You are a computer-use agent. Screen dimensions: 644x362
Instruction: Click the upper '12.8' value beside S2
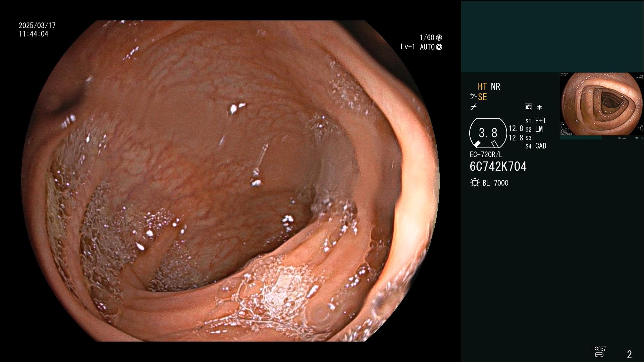click(516, 128)
